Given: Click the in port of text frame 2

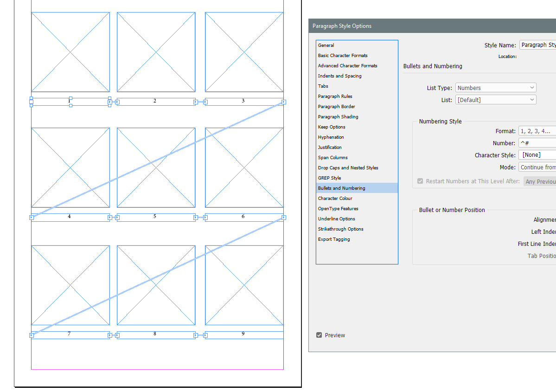Looking at the screenshot, I should (117, 102).
